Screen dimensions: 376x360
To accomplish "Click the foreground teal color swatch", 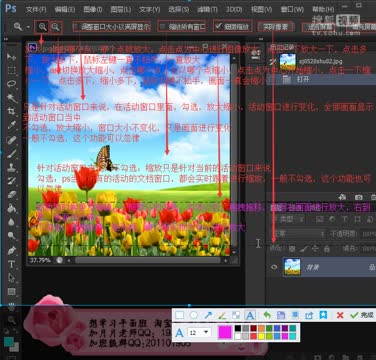I will [x=9, y=341].
